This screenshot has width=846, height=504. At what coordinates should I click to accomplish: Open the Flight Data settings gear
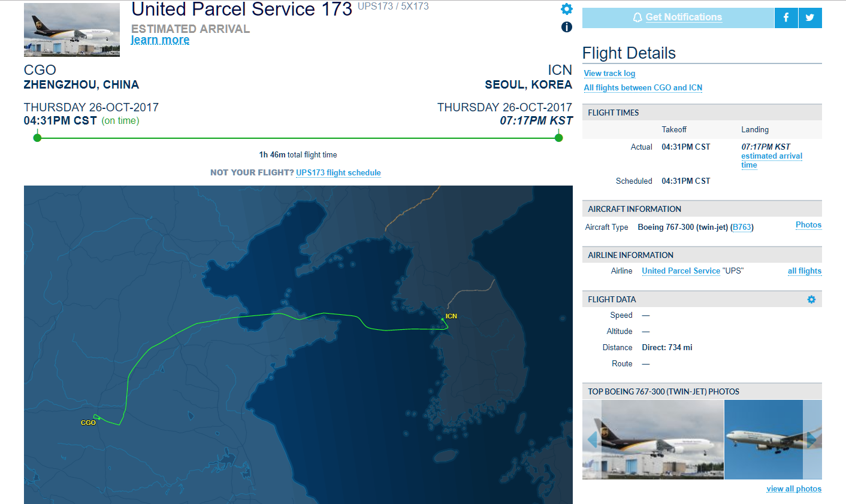pyautogui.click(x=811, y=299)
